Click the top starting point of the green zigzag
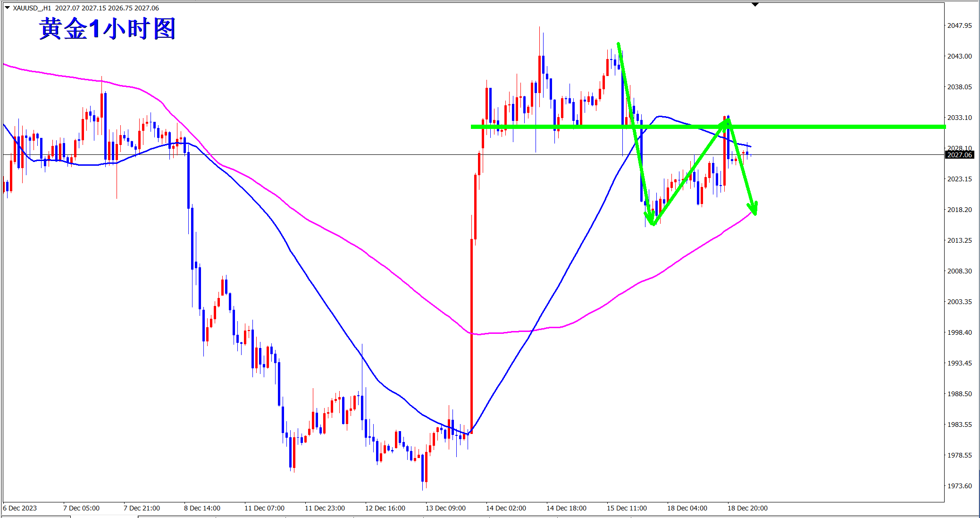Viewport: 980px width, 518px height. pos(619,45)
